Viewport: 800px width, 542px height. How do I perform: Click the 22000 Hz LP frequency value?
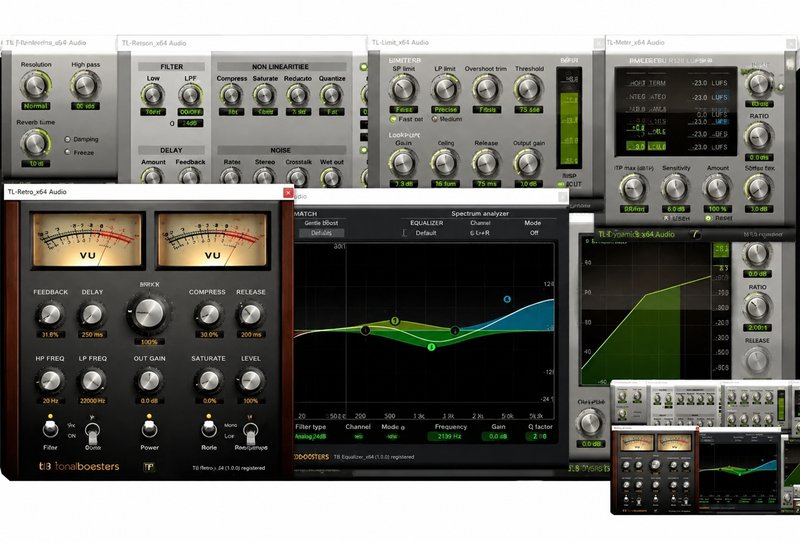pos(92,401)
